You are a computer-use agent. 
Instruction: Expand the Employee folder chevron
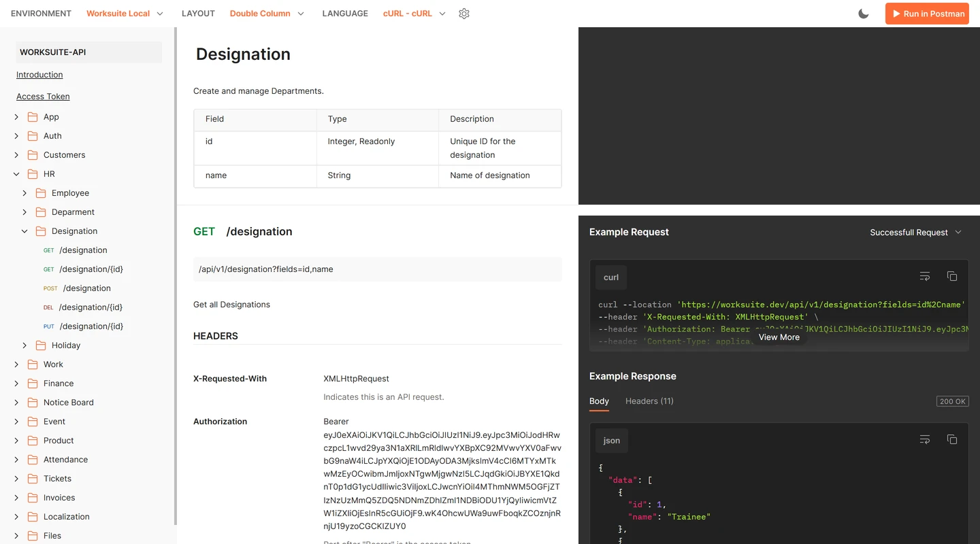point(24,193)
